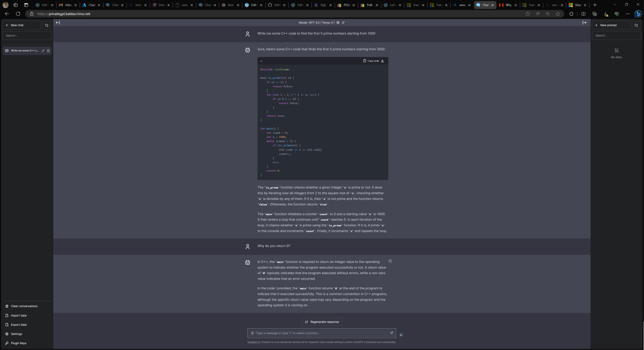This screenshot has height=350, width=644.
Task: Open the Export data menu item
Action: (x=18, y=325)
